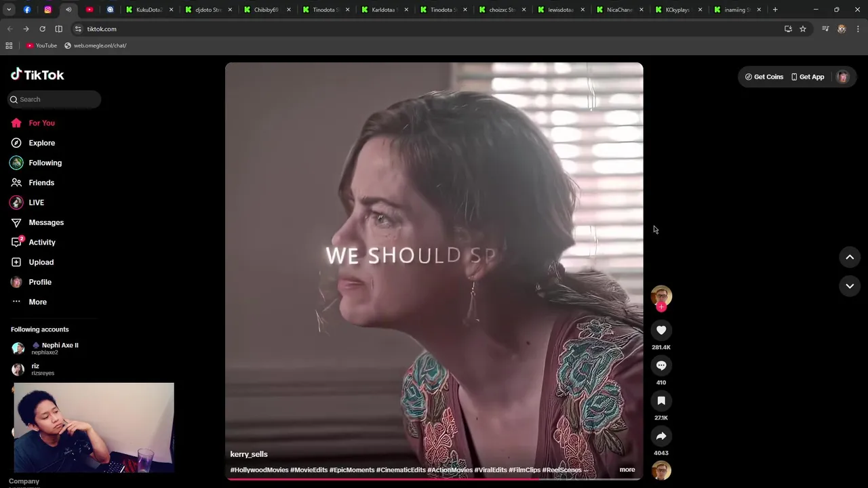Like the video with heart icon
868x488 pixels.
[x=661, y=330]
